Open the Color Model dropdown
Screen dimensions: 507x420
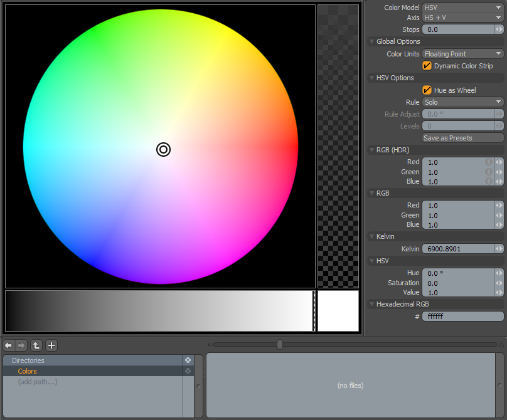462,7
